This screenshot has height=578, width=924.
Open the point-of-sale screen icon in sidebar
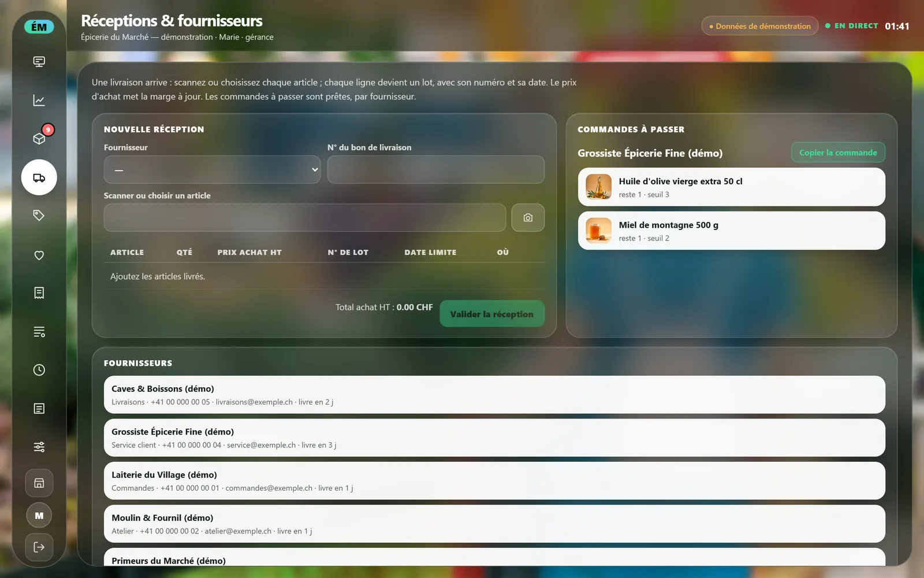[x=39, y=62]
